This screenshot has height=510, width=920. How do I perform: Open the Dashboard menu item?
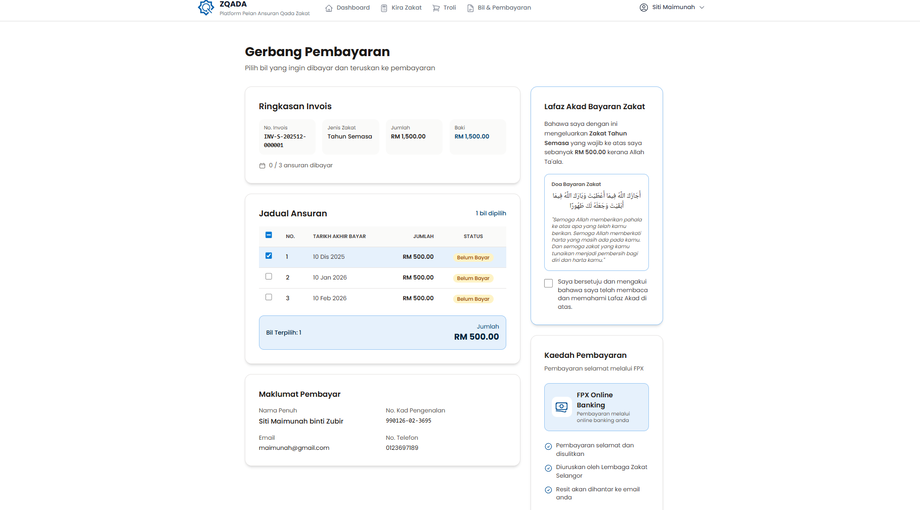(347, 8)
